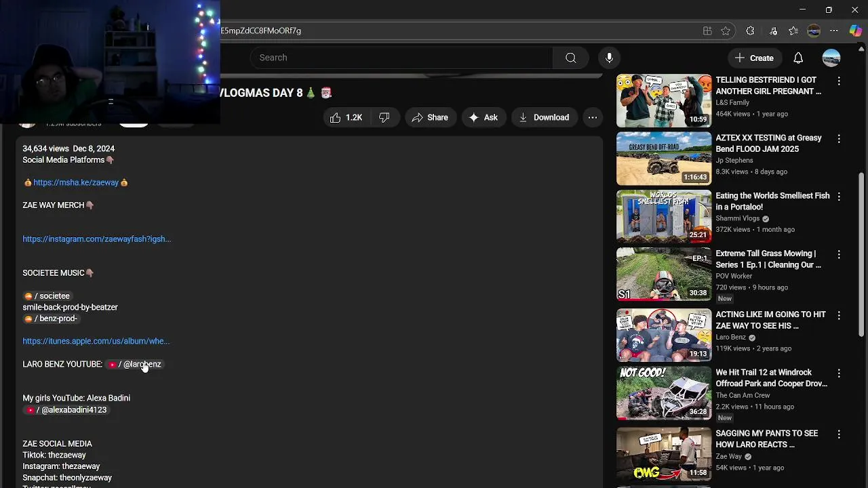Screen dimensions: 868x488
Task: Open the Shammi Vlogs channel name
Action: coord(738,218)
